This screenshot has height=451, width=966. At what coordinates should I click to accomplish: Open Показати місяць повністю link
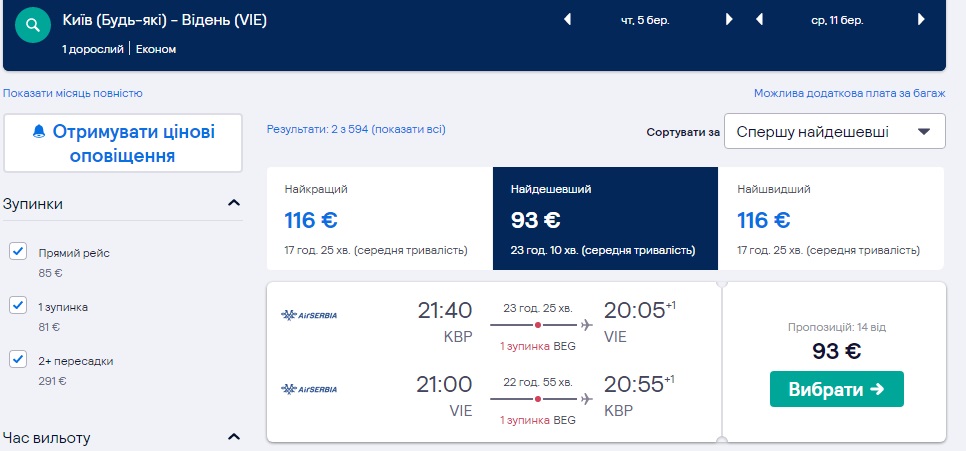(73, 93)
